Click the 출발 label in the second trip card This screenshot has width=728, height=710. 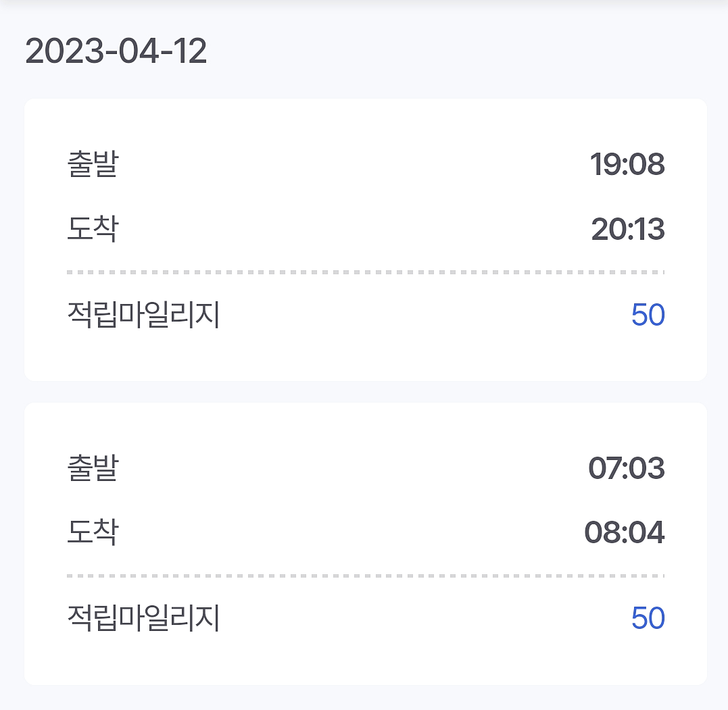(x=91, y=468)
